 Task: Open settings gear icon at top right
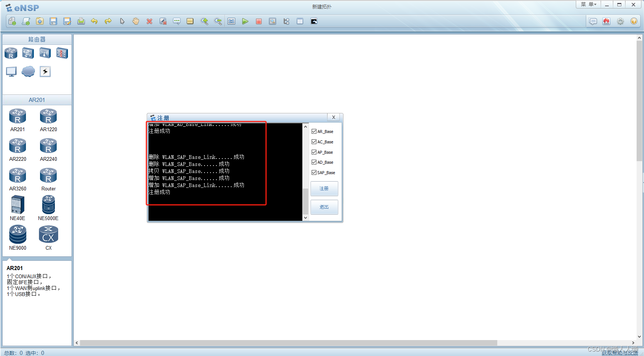point(620,21)
